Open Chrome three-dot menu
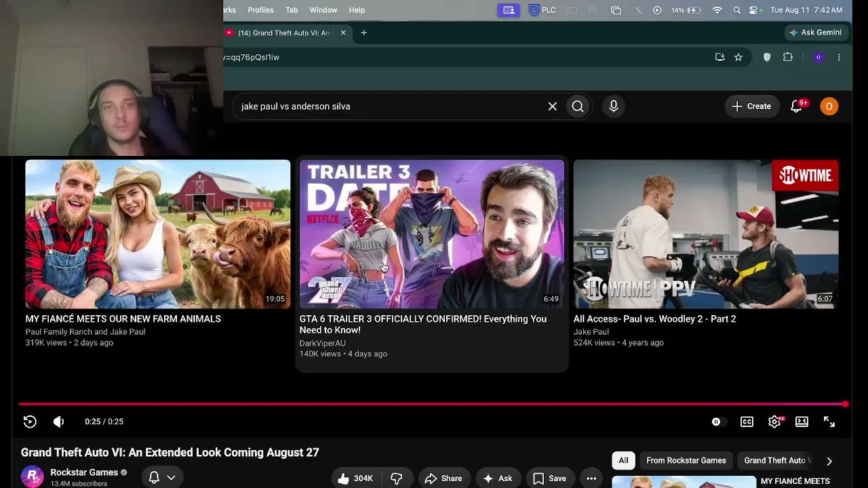 tap(839, 58)
